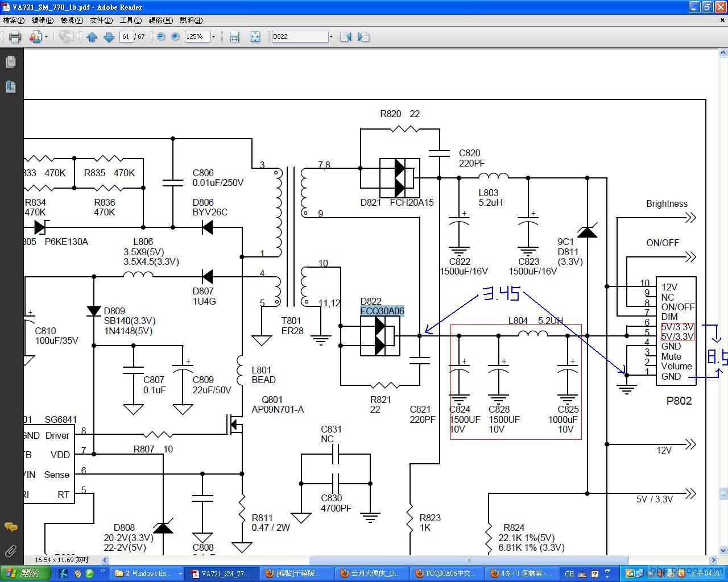Open the 工具(T) Tools menu

(130, 20)
